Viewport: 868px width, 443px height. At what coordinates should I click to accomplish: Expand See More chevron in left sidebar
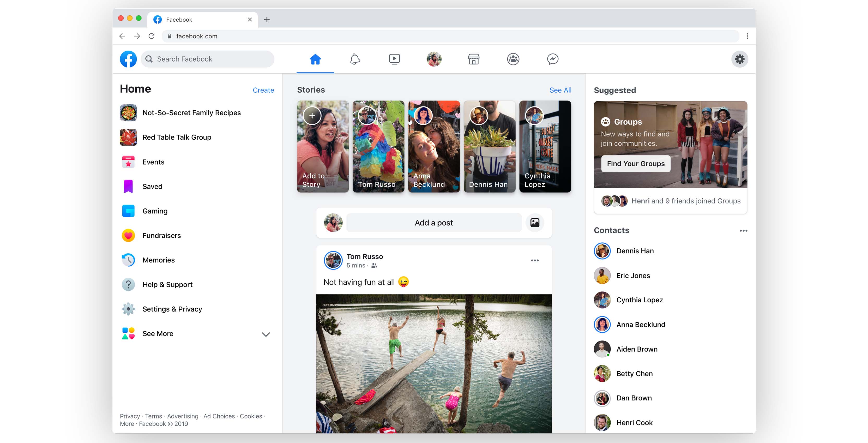266,334
